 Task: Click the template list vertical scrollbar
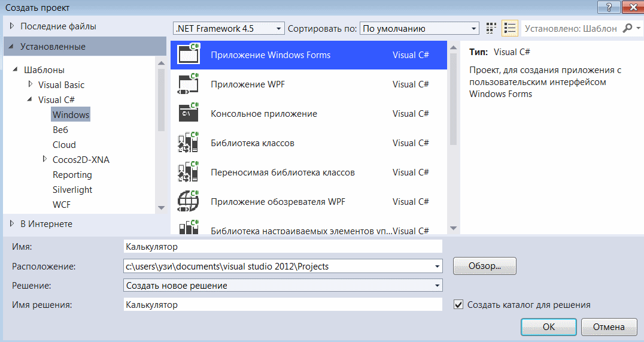tap(454, 99)
